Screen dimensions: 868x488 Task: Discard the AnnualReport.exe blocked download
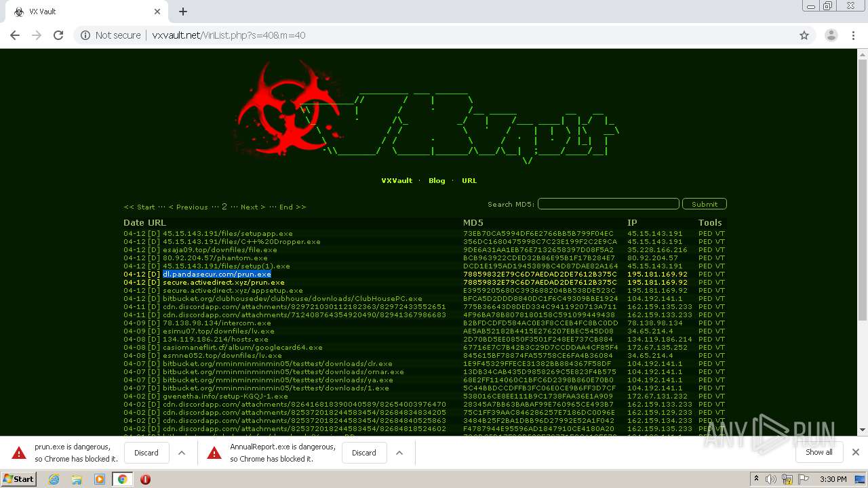pos(363,453)
